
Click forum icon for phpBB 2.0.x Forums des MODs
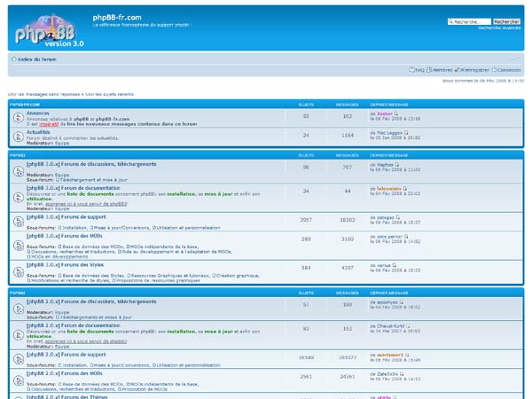[x=19, y=380]
